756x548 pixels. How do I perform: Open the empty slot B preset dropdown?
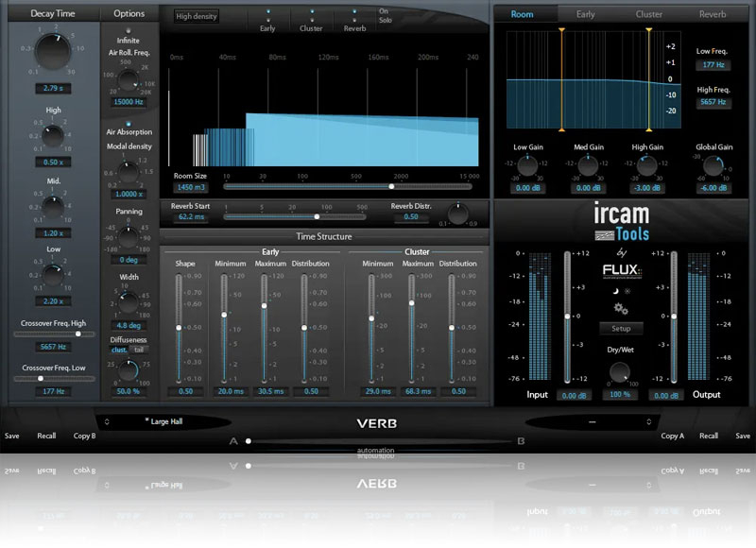tap(591, 421)
